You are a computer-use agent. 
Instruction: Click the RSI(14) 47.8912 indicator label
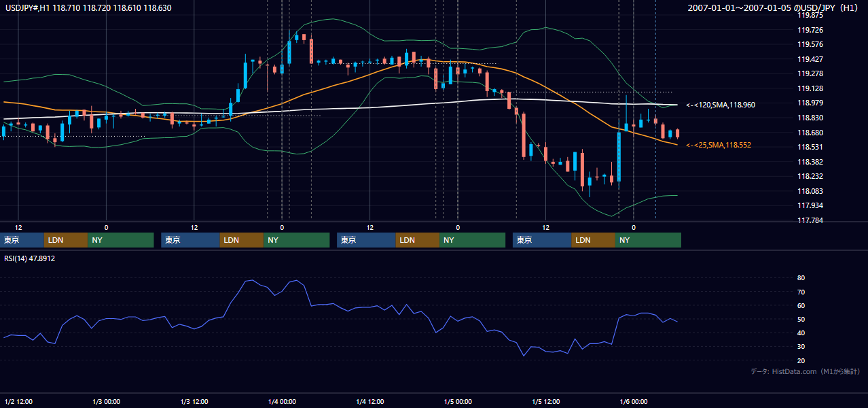(x=30, y=258)
